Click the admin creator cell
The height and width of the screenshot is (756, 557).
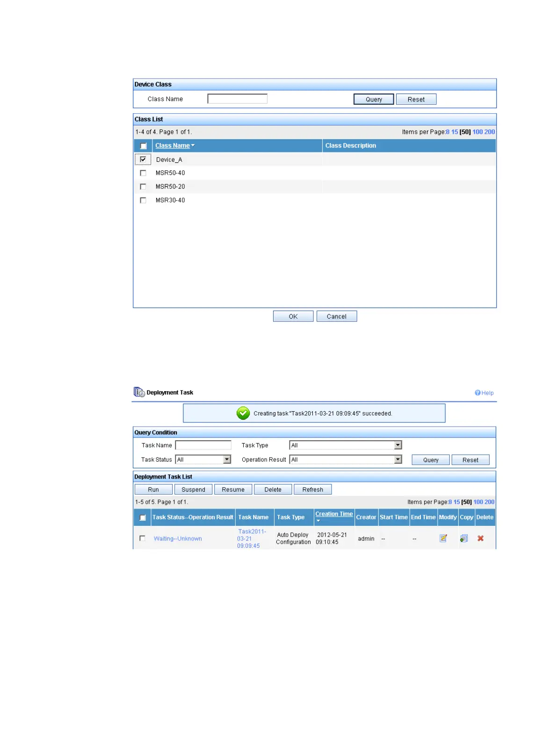366,538
